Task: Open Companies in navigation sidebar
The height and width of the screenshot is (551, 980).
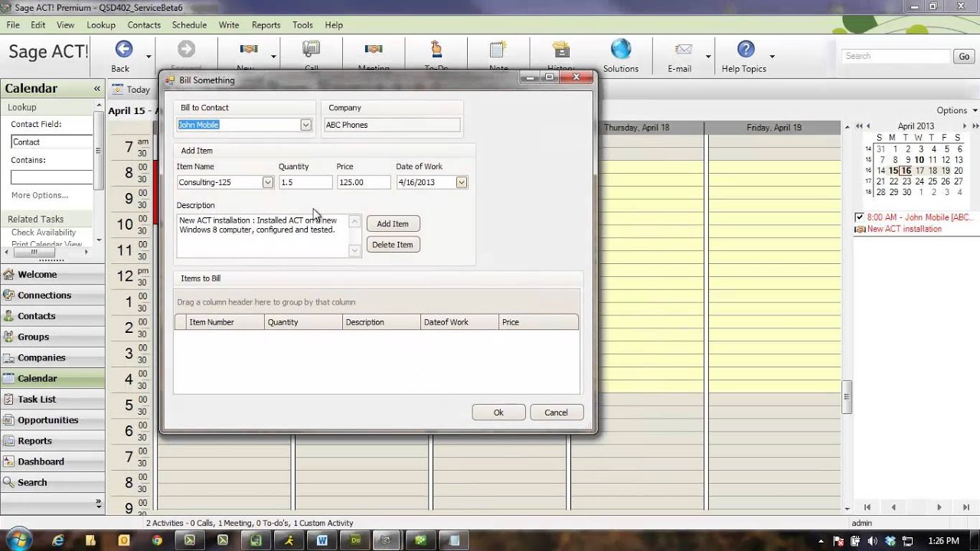Action: click(x=52, y=357)
